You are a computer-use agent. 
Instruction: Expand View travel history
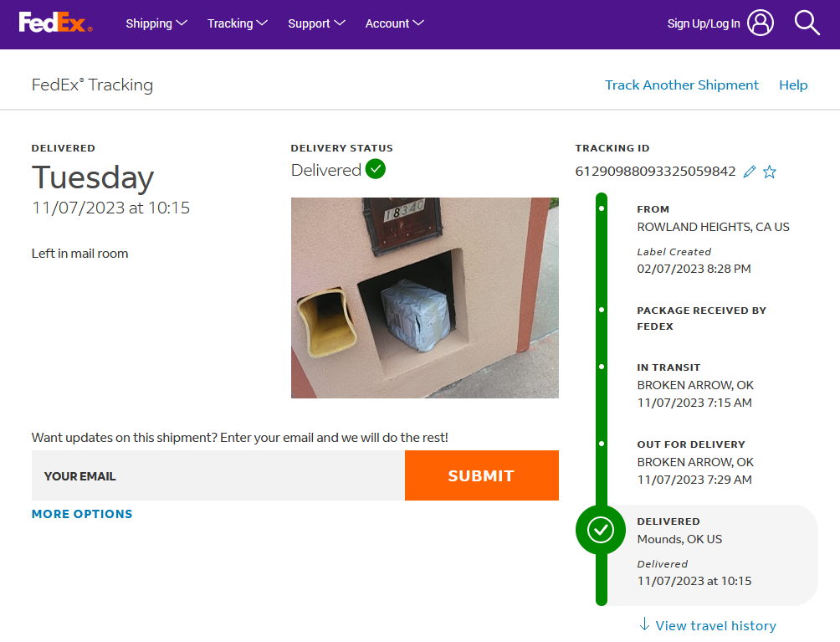[x=715, y=625]
